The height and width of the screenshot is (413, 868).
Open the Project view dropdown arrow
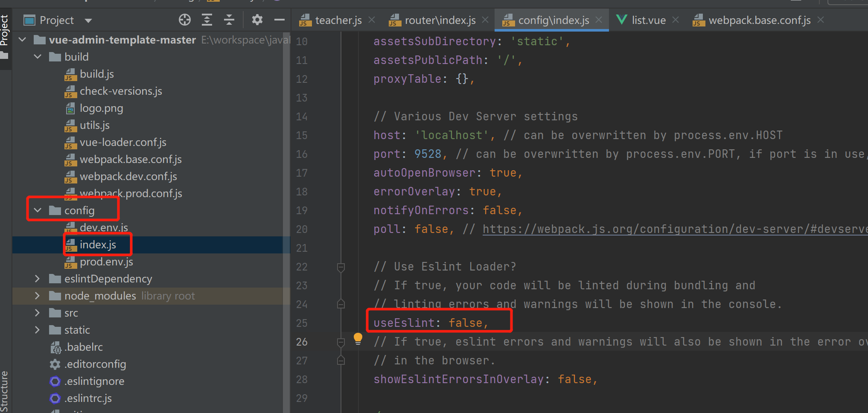tap(88, 20)
